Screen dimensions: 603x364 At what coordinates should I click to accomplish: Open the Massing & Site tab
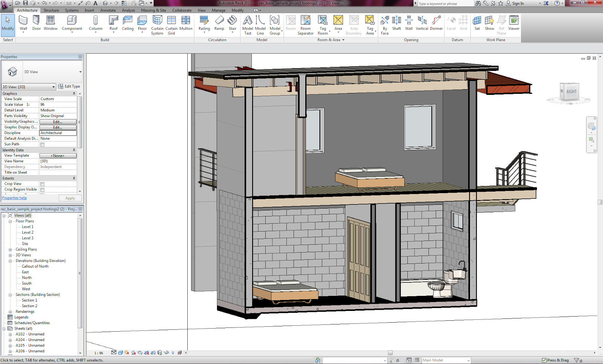pos(153,10)
